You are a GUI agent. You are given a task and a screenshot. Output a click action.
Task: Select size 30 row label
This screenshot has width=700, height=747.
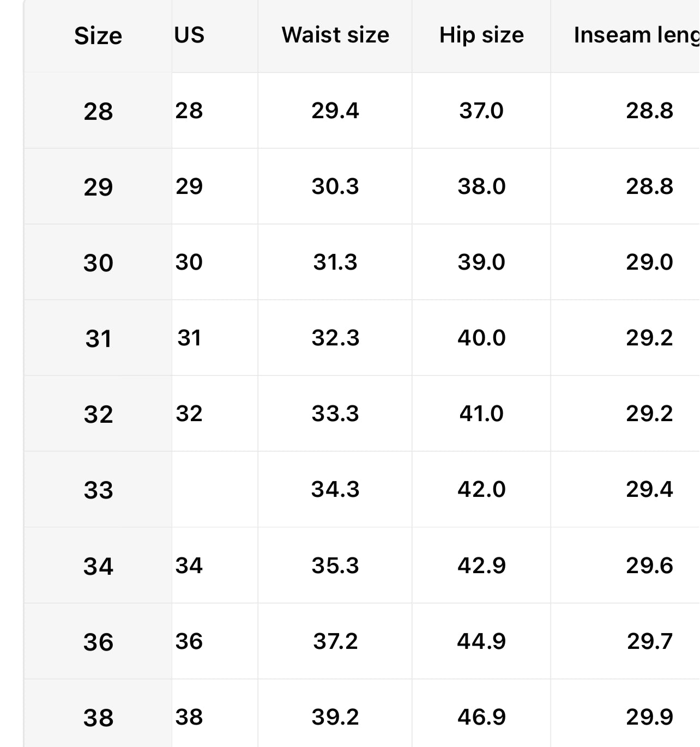tap(98, 263)
